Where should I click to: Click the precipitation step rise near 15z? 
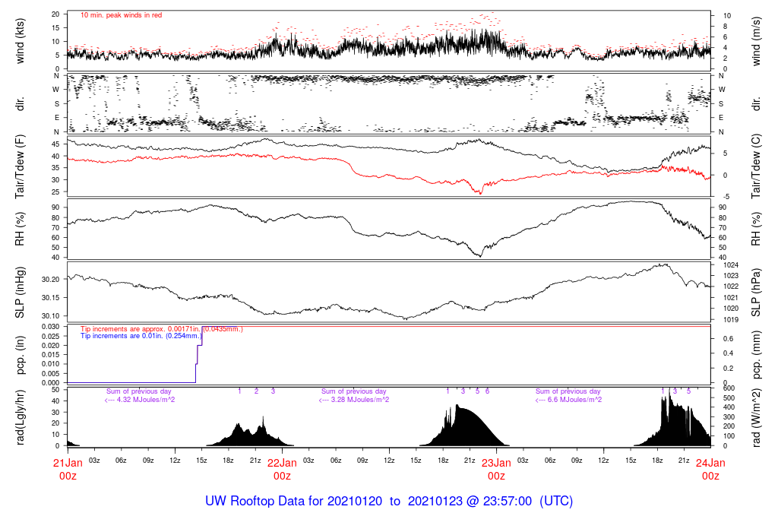198,354
